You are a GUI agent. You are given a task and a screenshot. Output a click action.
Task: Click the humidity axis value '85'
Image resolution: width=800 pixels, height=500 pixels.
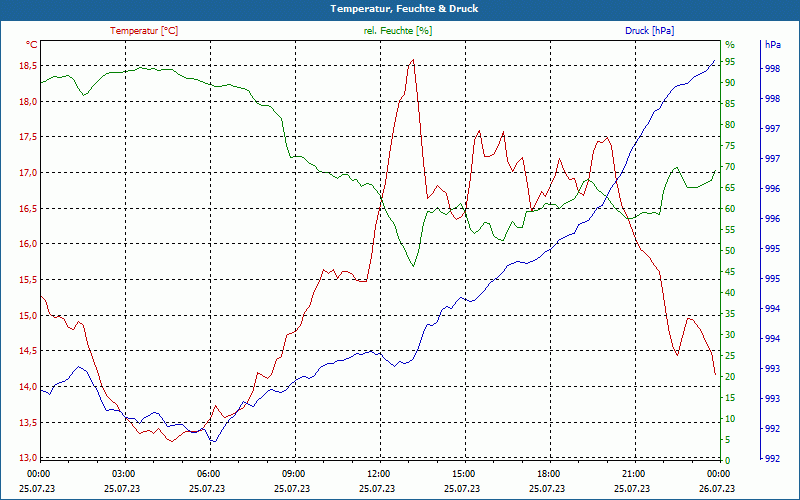tap(730, 104)
